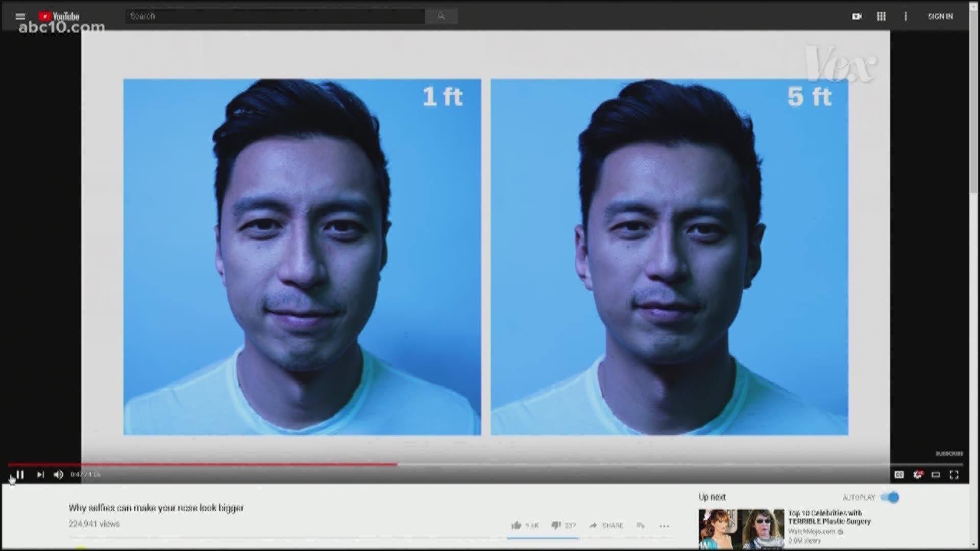The height and width of the screenshot is (551, 980).
Task: Open the three-dot settings menu in header
Action: (906, 16)
